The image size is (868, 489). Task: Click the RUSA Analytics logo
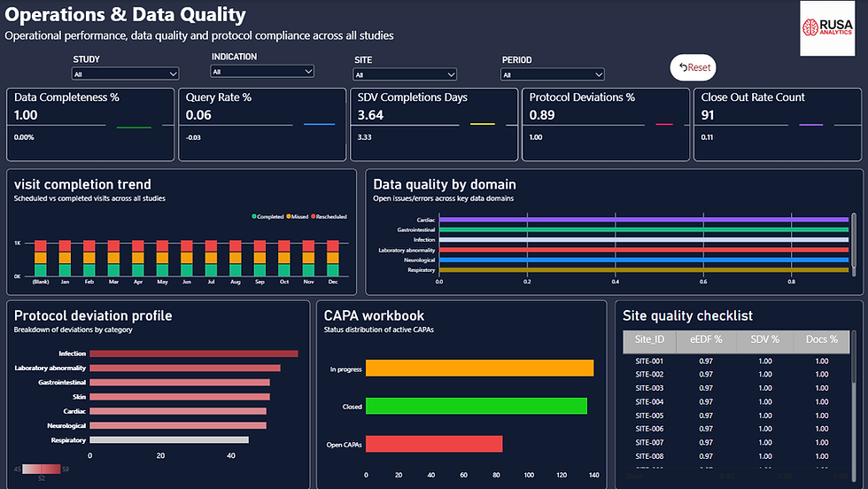(827, 27)
